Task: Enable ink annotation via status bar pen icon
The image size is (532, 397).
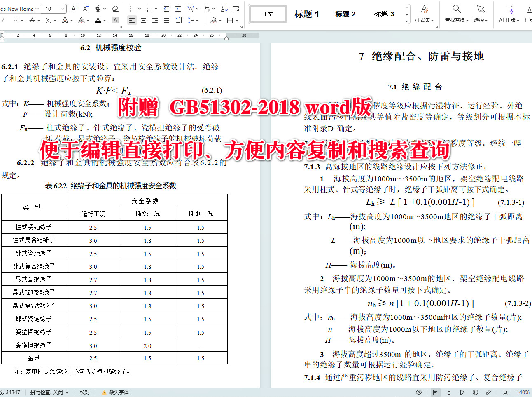Action: click(x=489, y=392)
